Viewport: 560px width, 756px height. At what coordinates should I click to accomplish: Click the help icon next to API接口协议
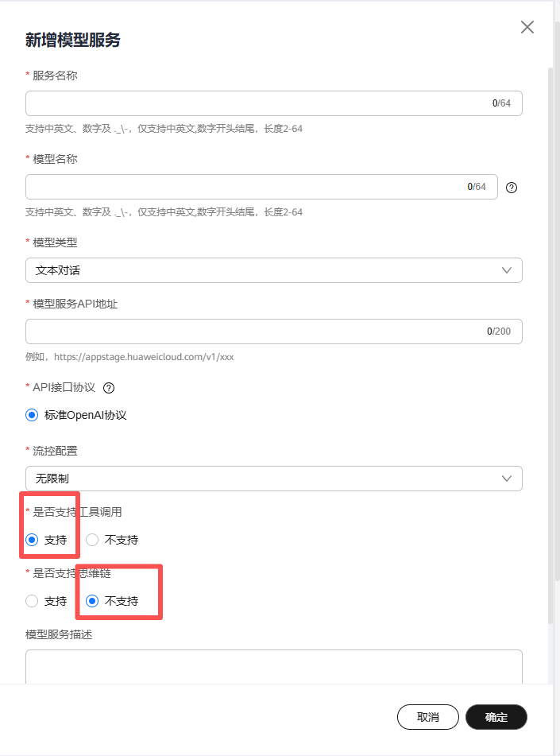pyautogui.click(x=109, y=388)
